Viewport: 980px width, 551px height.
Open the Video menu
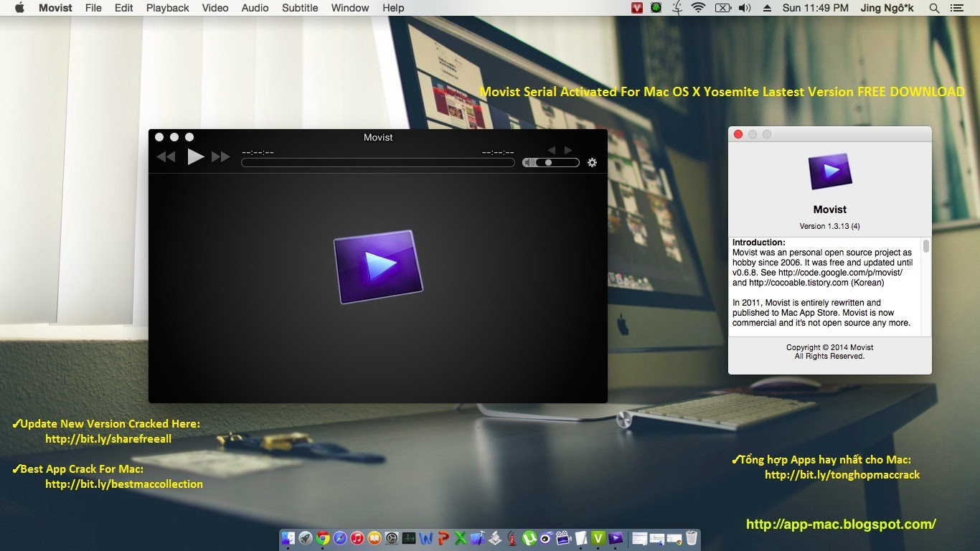point(215,8)
